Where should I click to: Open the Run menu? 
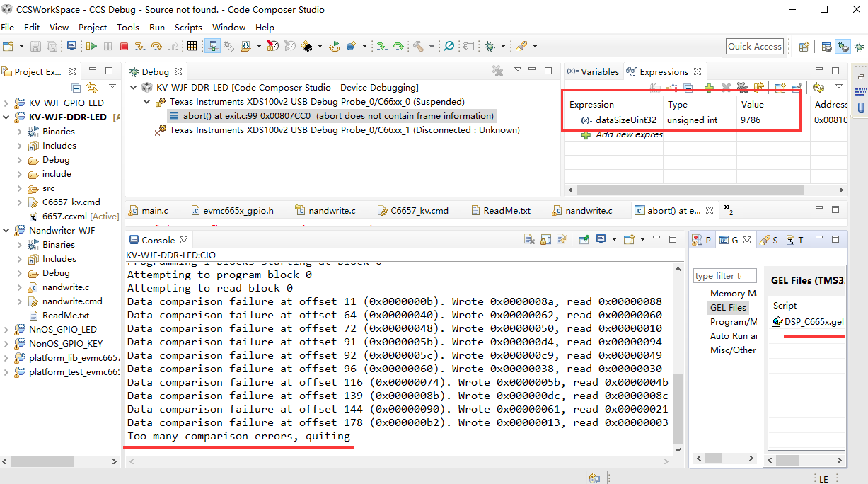coord(157,27)
